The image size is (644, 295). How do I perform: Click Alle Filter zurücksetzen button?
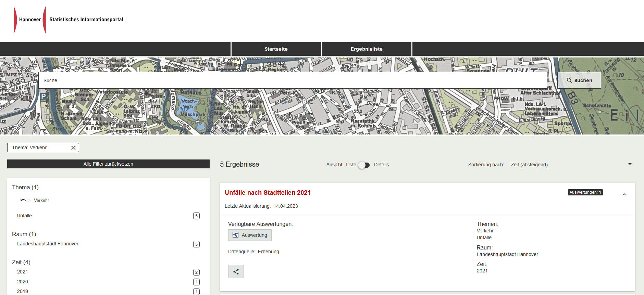pos(108,164)
